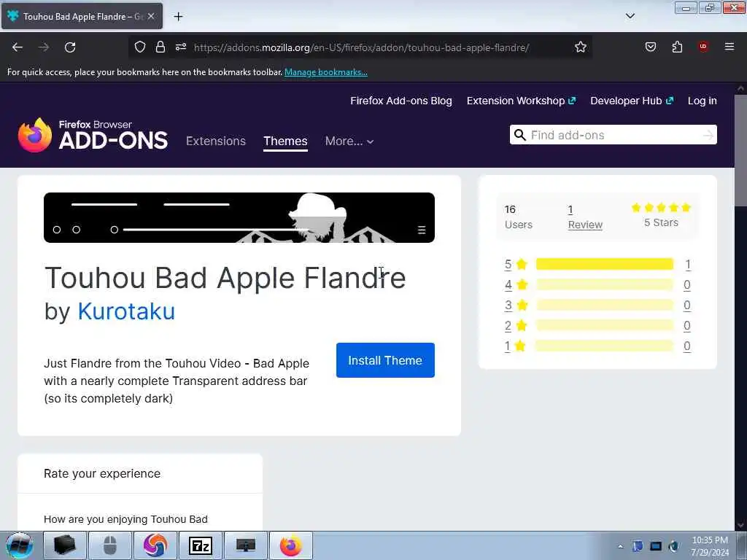747x560 pixels.
Task: Click the forward navigation arrow
Action: pyautogui.click(x=44, y=47)
